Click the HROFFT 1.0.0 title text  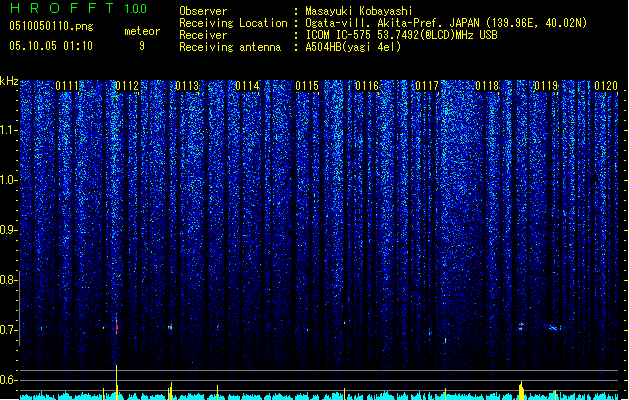tap(79, 8)
